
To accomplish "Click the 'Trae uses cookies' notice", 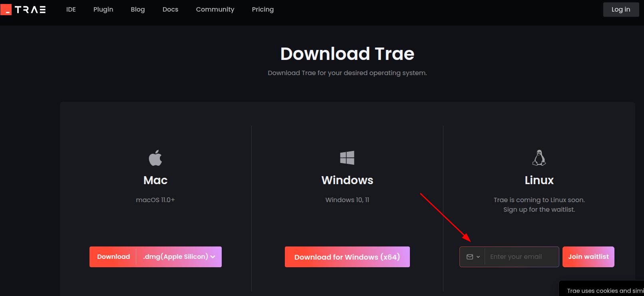I will pyautogui.click(x=605, y=291).
